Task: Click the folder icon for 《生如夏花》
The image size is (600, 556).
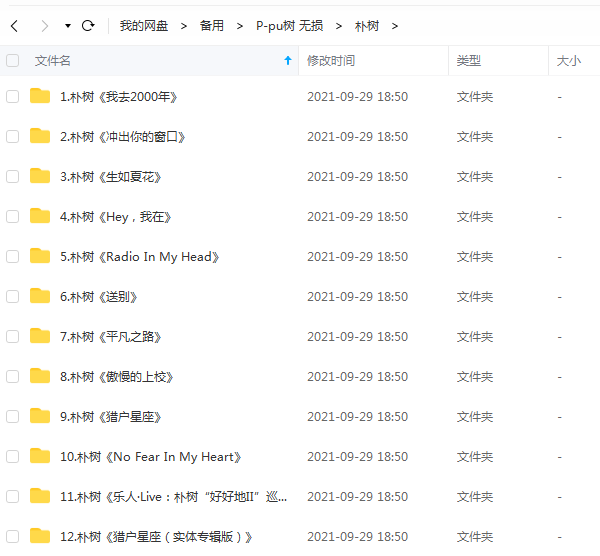Action: click(x=40, y=177)
